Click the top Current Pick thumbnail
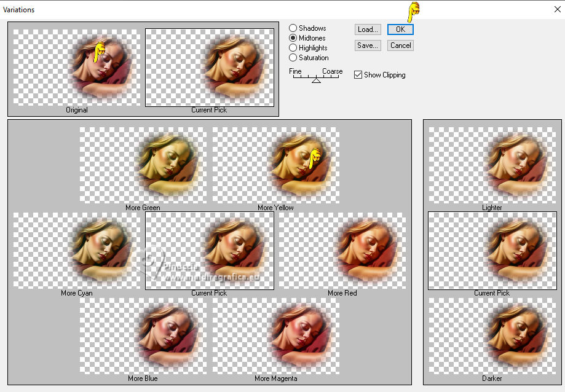The width and height of the screenshot is (565, 392). (x=210, y=68)
